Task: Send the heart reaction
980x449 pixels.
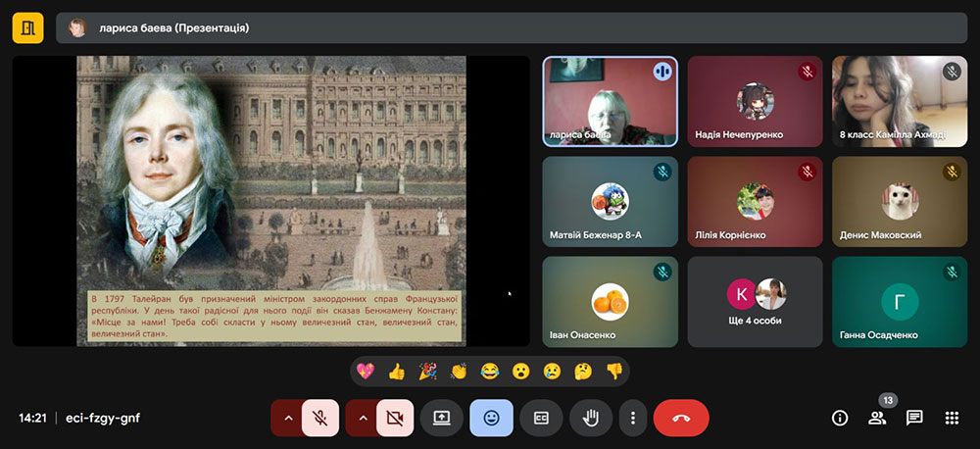Action: tap(366, 372)
